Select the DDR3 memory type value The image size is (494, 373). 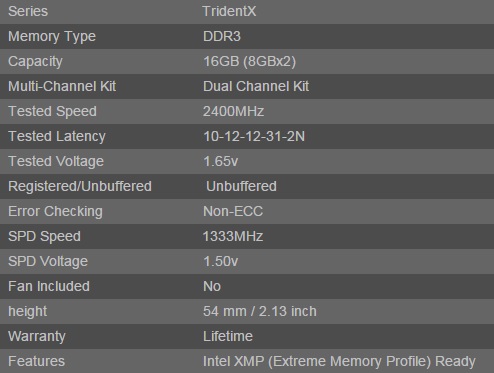point(222,36)
